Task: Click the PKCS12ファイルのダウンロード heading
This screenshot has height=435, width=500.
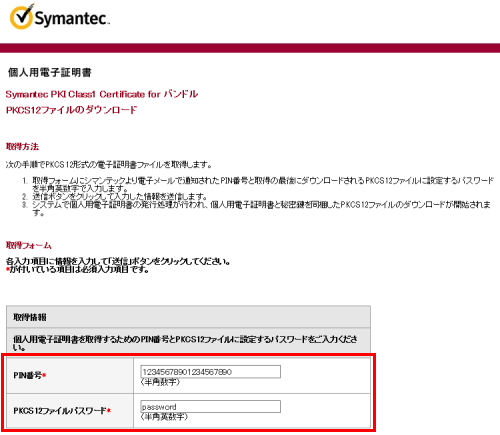Action: tap(71, 110)
